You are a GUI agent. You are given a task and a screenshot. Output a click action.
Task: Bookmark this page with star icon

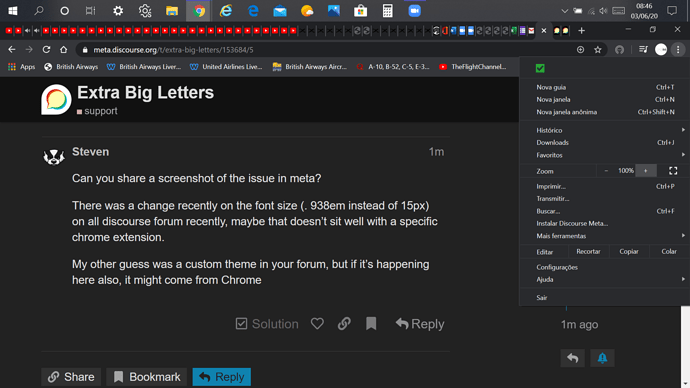pyautogui.click(x=598, y=50)
